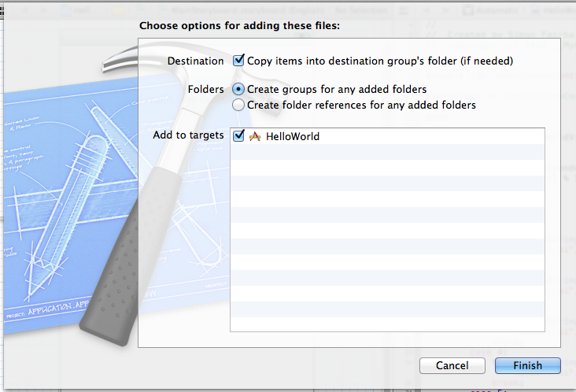Click the 'Create groups for any added folders' text

point(337,89)
